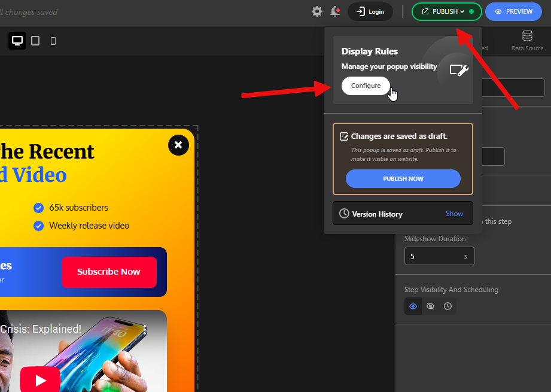Click the Configure display rules button
This screenshot has height=392, width=551.
pos(366,86)
